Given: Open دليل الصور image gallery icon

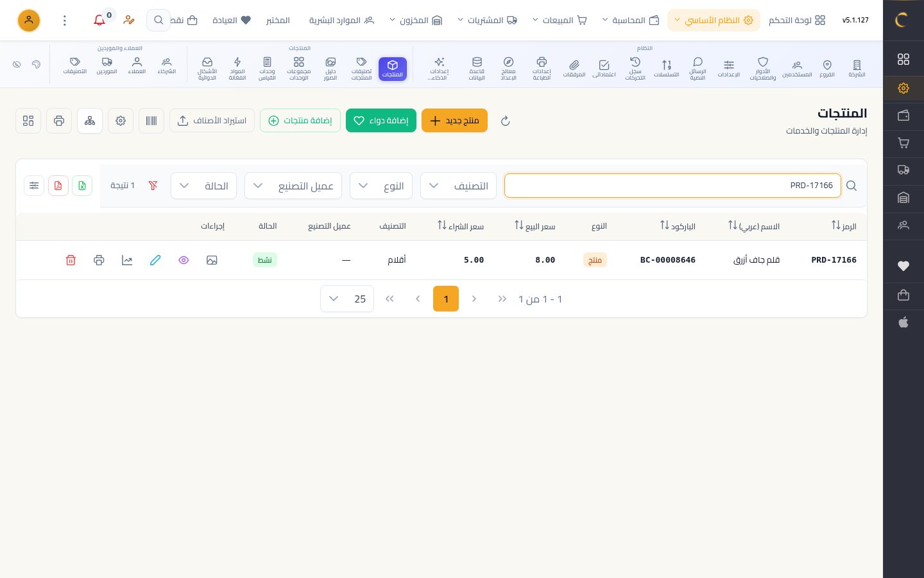Looking at the screenshot, I should (330, 67).
